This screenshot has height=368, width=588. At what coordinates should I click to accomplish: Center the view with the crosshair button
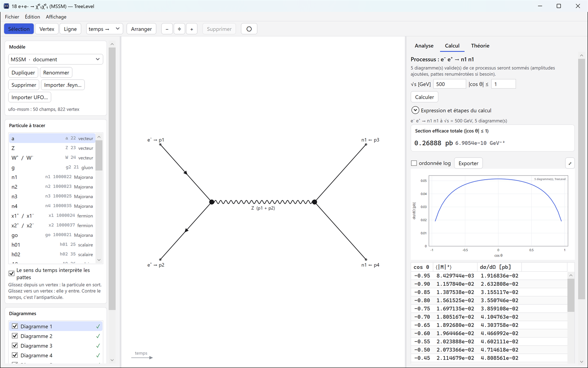pyautogui.click(x=179, y=29)
